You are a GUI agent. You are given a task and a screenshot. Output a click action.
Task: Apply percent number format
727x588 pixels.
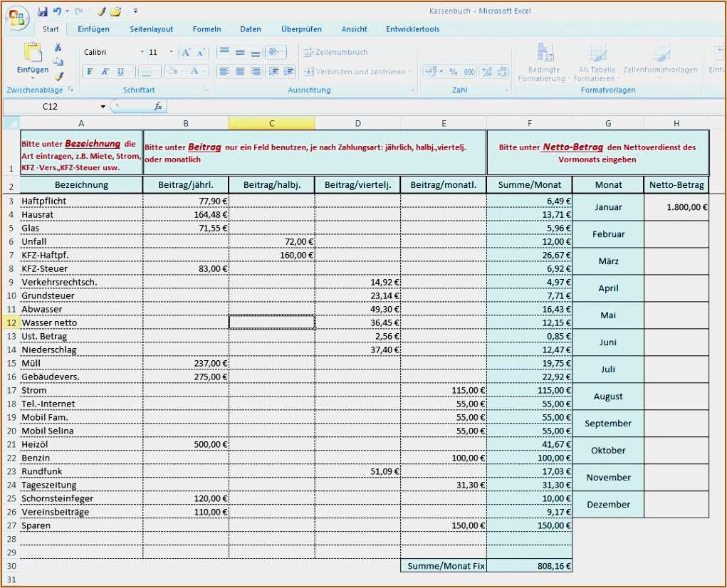(453, 72)
